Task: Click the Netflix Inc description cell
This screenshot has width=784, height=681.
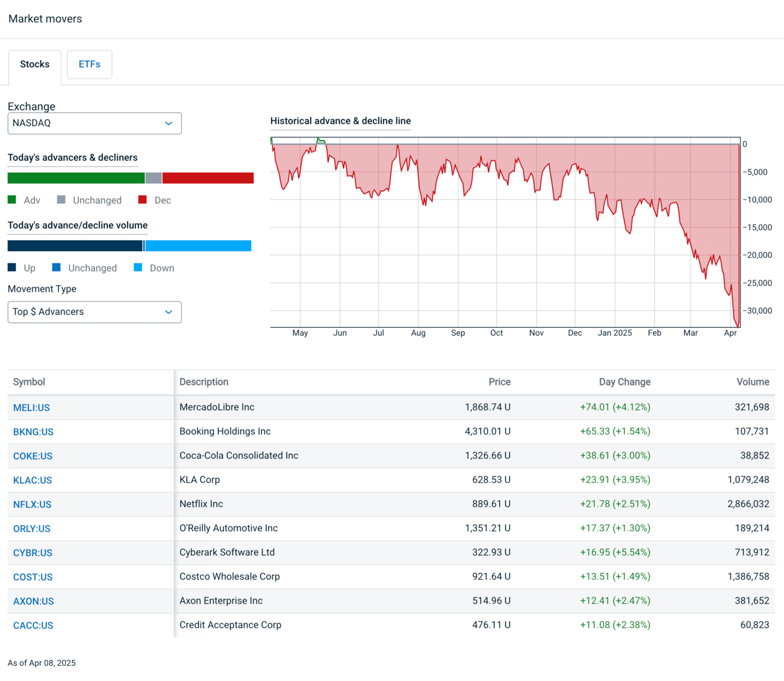Action: pyautogui.click(x=201, y=504)
